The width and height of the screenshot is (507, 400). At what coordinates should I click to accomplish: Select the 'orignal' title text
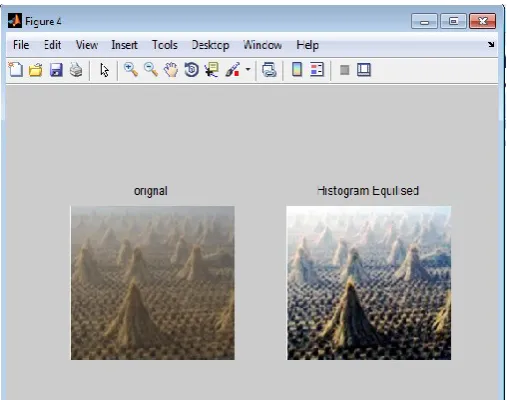pos(151,191)
